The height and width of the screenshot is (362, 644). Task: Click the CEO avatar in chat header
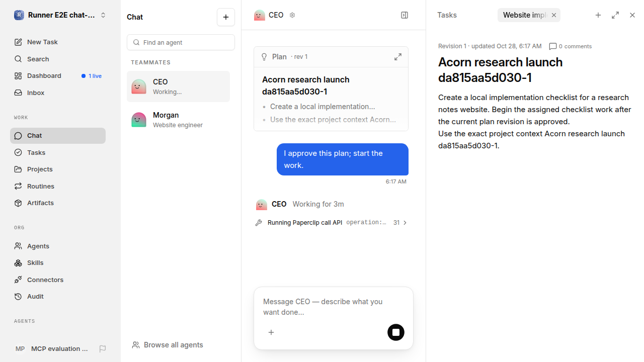point(260,15)
